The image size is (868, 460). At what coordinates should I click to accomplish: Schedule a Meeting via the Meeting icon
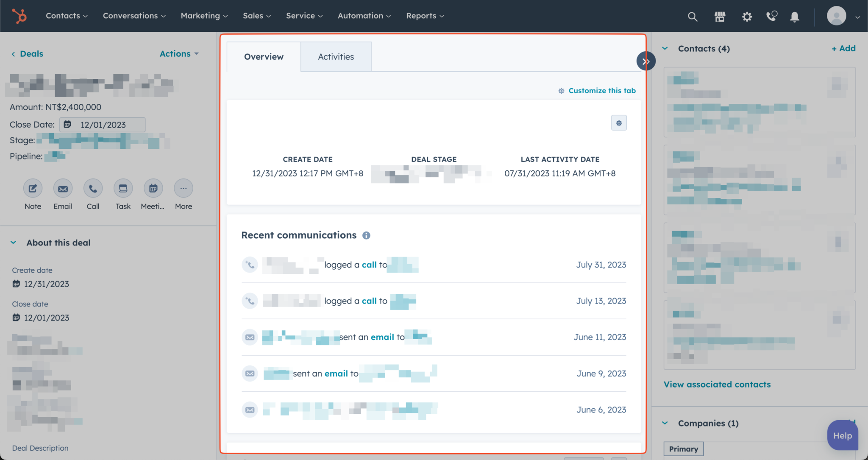153,188
